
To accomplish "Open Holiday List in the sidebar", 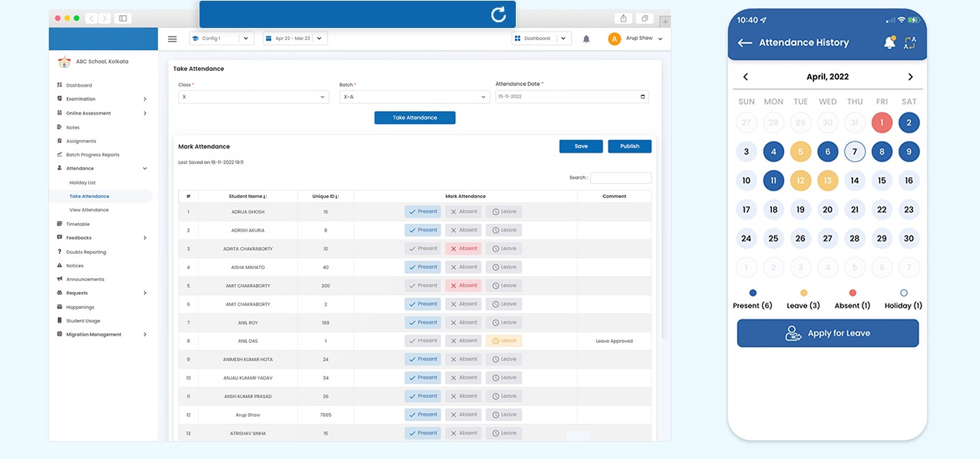I will (83, 183).
